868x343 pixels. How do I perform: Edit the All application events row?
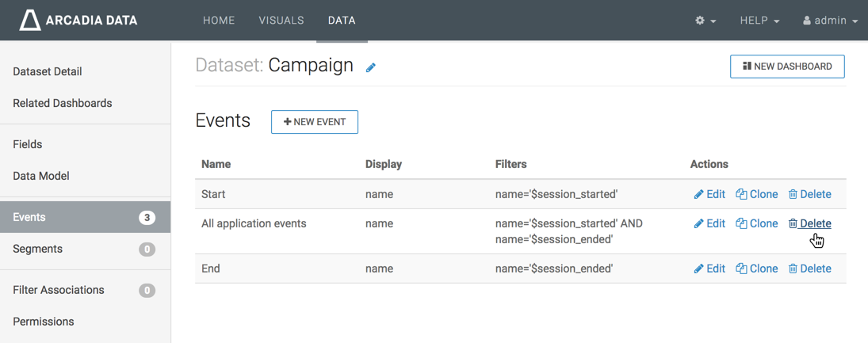tap(709, 223)
